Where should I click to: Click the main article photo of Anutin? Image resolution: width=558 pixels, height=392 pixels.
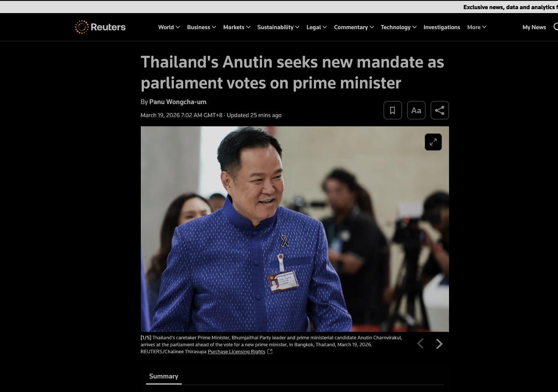[295, 229]
